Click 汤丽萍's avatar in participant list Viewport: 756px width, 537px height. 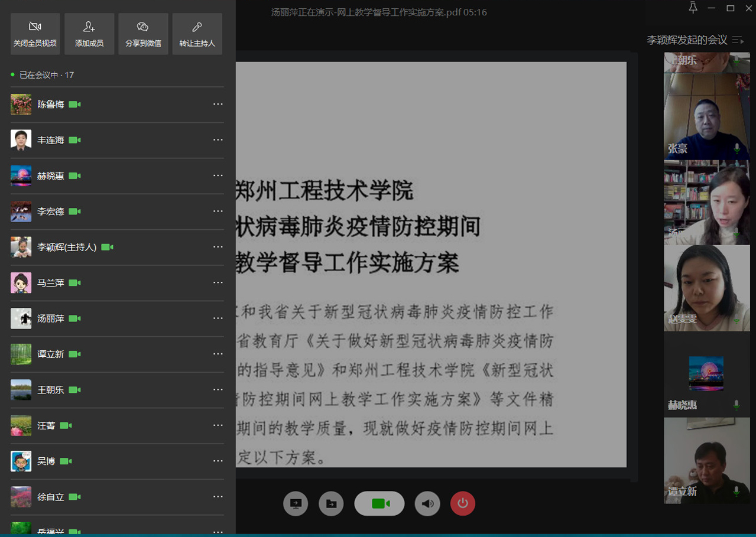(21, 318)
